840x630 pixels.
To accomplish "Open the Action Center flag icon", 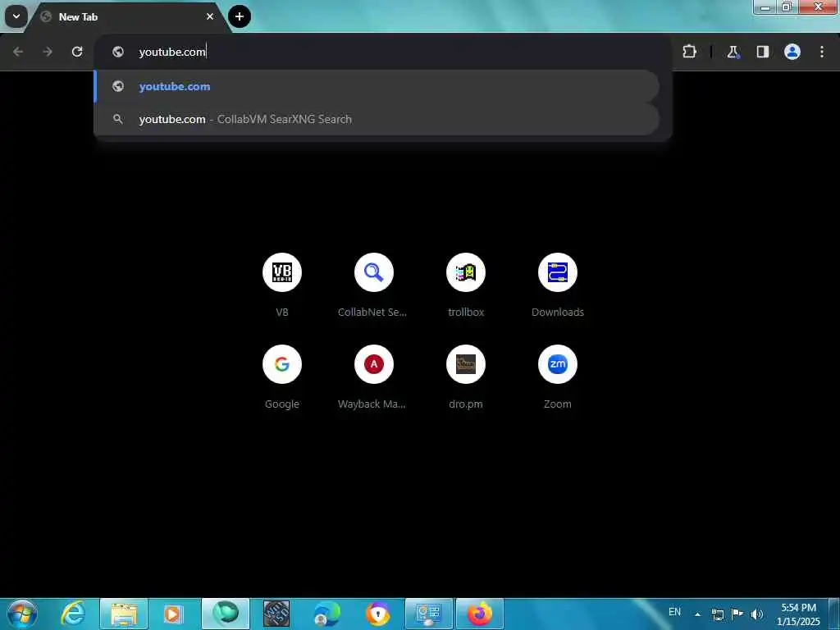I will [x=737, y=614].
